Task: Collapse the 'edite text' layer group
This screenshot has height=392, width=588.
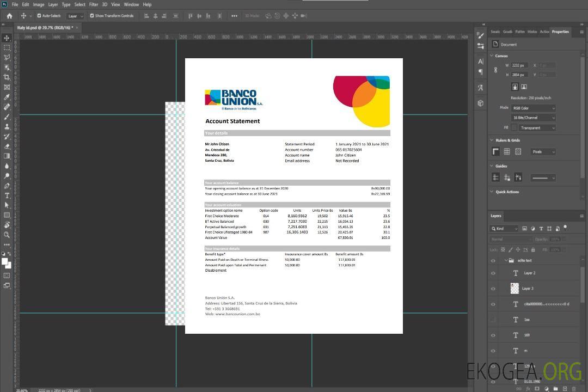Action: point(506,260)
